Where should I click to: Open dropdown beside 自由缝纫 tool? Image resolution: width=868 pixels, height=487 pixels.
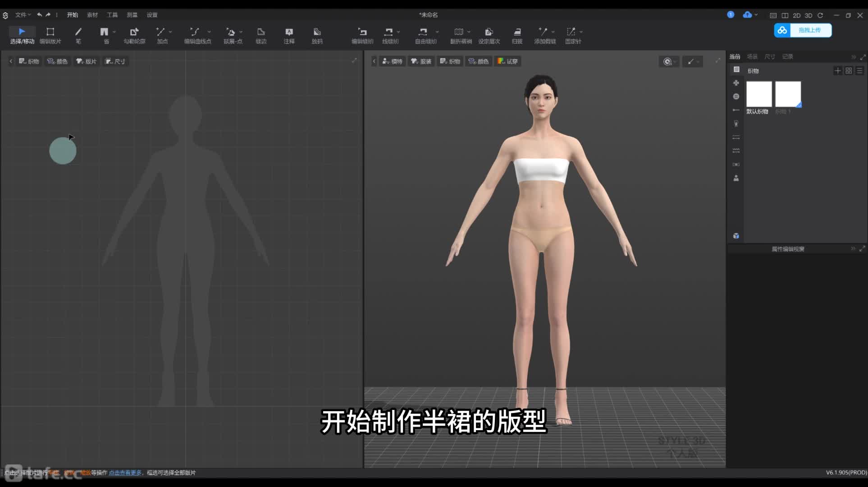click(437, 32)
